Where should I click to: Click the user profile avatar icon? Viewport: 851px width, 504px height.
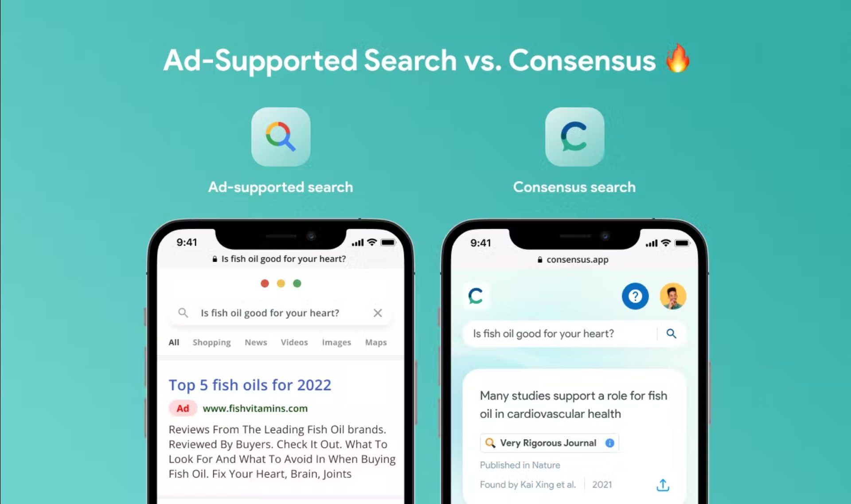672,296
